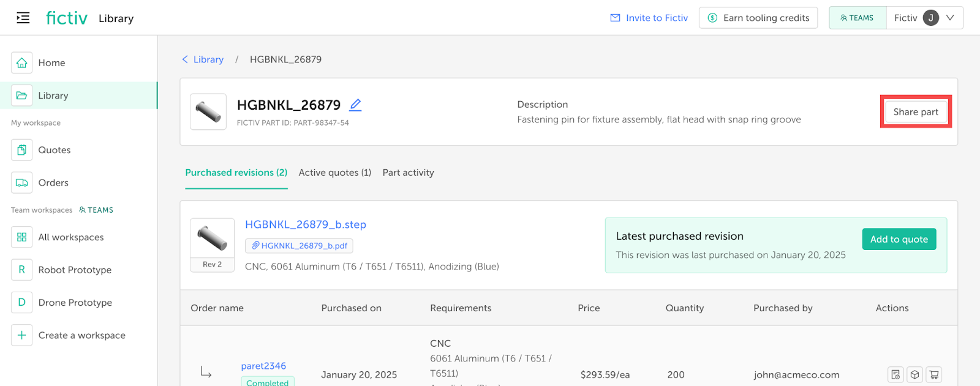
Task: Click the shopping cart icon in Actions
Action: [x=933, y=374]
